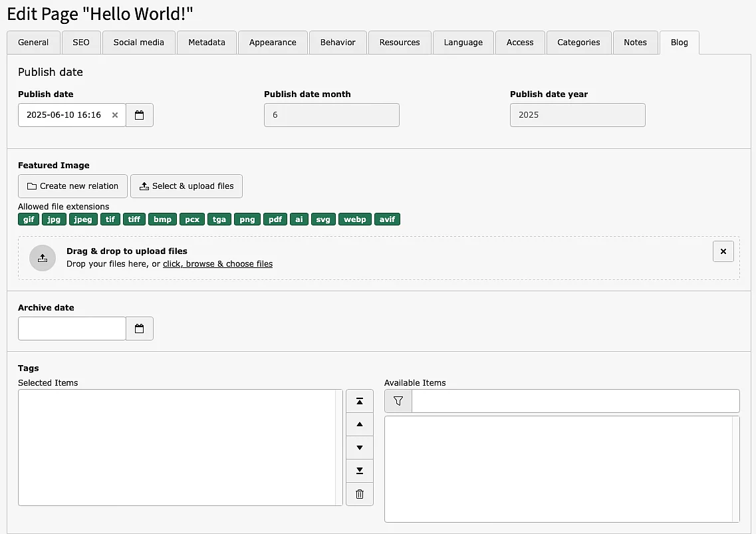Move selected tag up one position
The height and width of the screenshot is (534, 756).
point(360,424)
